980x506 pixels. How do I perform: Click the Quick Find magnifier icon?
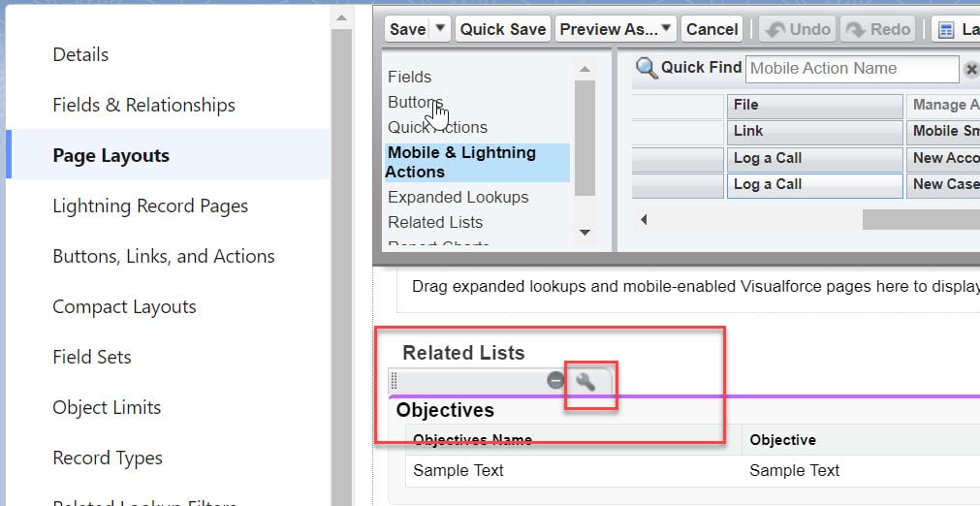pos(646,68)
